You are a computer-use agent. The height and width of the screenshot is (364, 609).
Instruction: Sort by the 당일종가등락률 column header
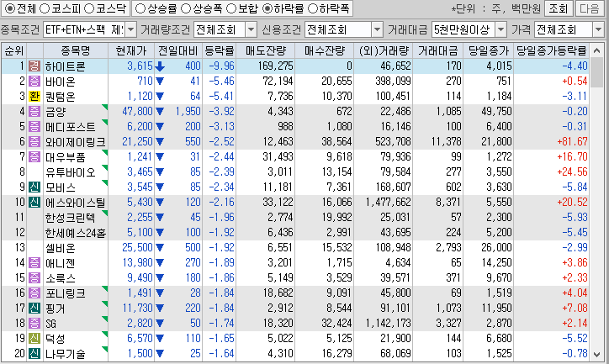click(552, 50)
